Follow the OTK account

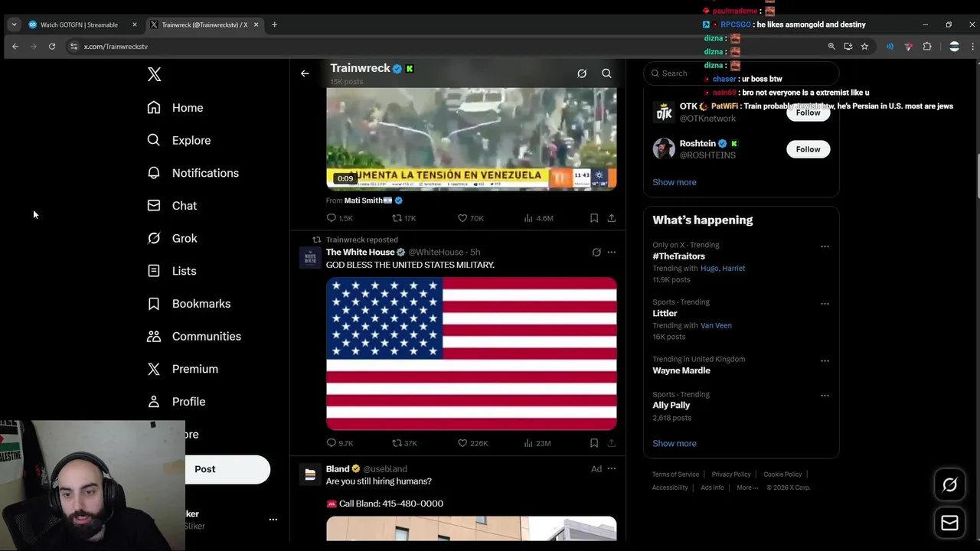pos(808,112)
